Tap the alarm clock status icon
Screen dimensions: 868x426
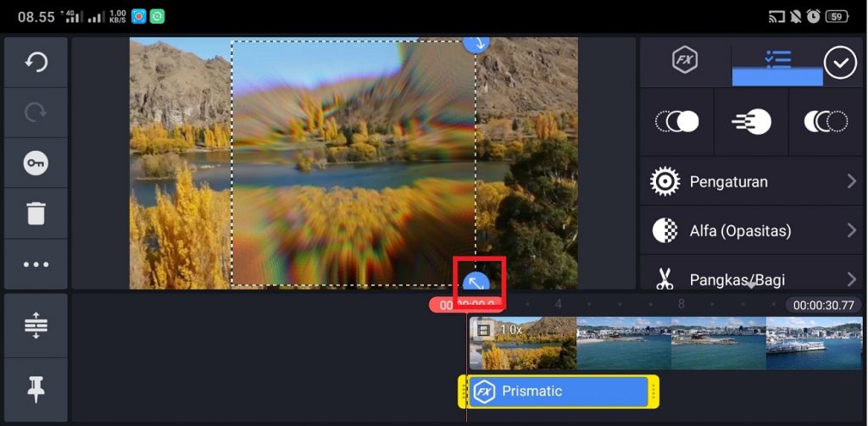pyautogui.click(x=813, y=17)
